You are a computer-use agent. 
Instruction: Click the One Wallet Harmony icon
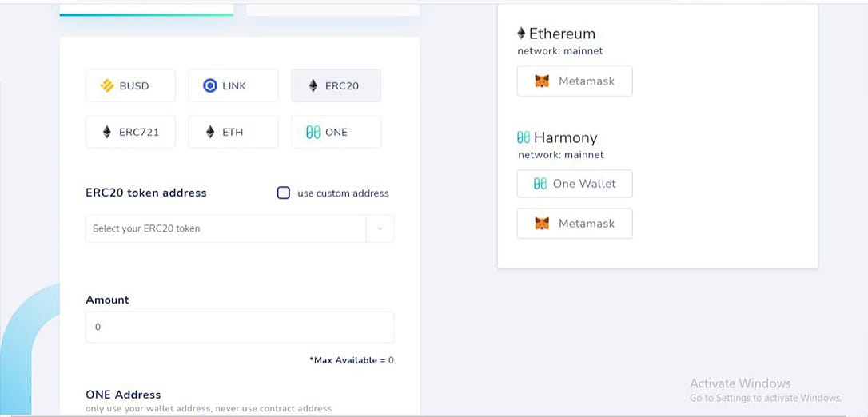tap(540, 184)
